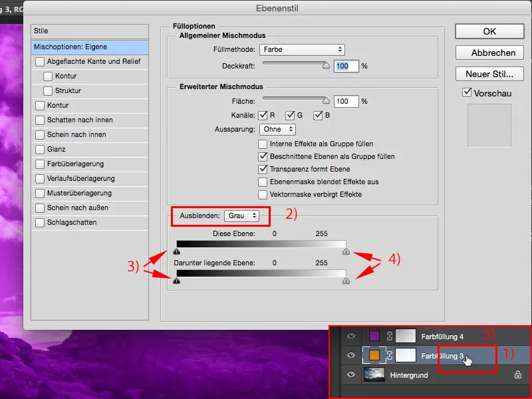Click the lock icon on Hintergrund layer
532x399 pixels.
click(x=517, y=374)
